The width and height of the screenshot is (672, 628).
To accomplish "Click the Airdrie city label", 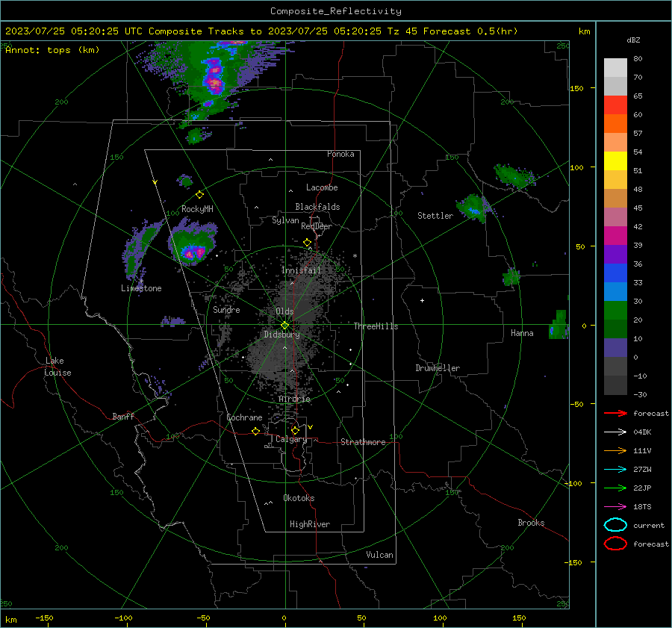I will point(294,399).
